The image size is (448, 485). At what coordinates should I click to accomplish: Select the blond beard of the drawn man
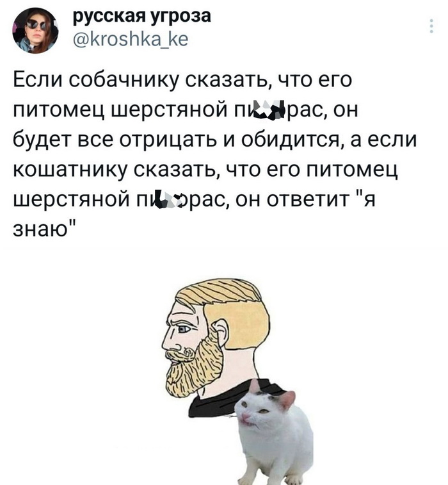click(x=193, y=368)
